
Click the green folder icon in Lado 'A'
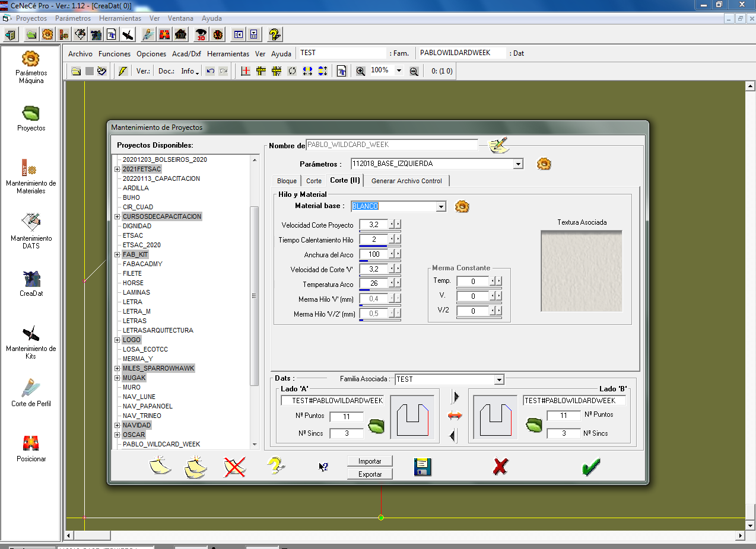pyautogui.click(x=376, y=426)
